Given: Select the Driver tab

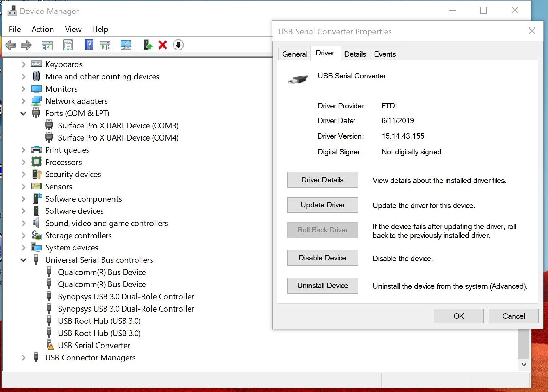Looking at the screenshot, I should [325, 53].
